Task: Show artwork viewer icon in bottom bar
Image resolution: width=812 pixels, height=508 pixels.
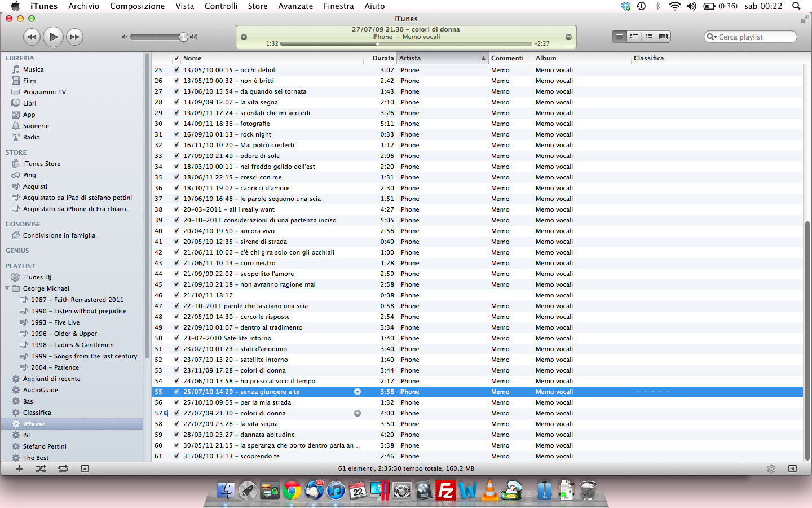Action: pos(85,468)
